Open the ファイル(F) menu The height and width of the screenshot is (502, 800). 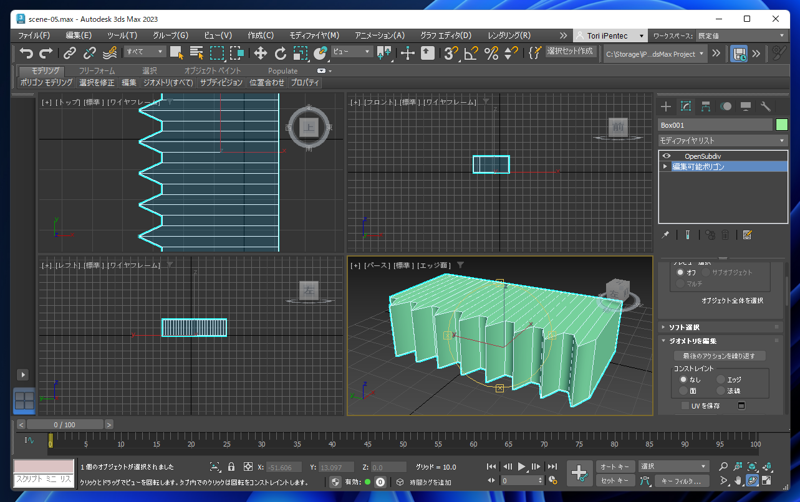(34, 35)
